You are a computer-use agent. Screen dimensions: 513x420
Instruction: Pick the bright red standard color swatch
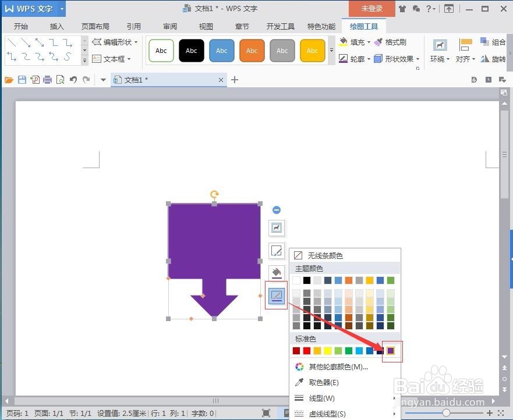306,351
